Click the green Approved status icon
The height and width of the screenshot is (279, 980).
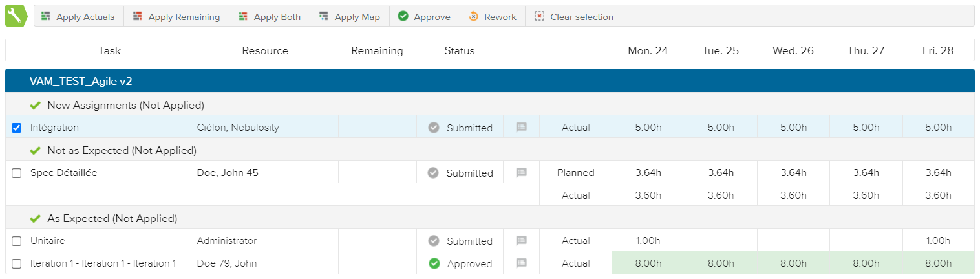click(x=434, y=264)
